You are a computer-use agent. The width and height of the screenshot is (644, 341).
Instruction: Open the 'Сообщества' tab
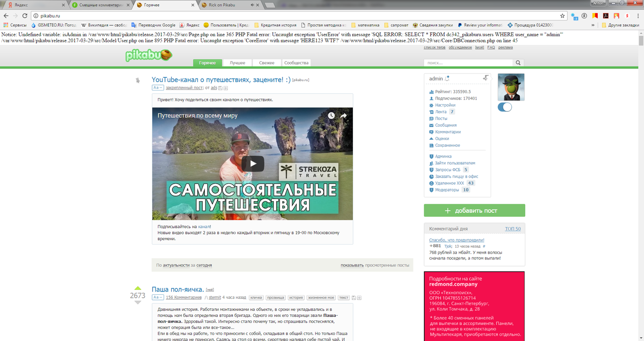pyautogui.click(x=296, y=63)
